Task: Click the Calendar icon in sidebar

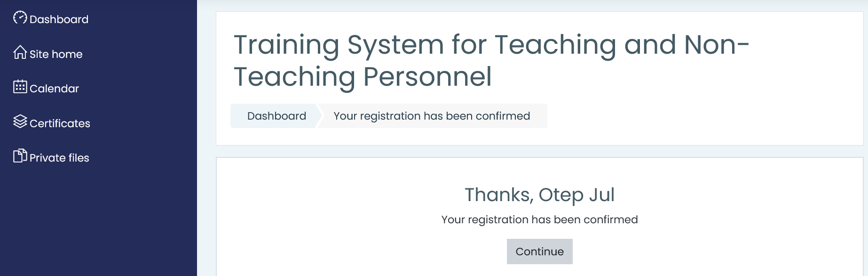Action: [x=19, y=88]
